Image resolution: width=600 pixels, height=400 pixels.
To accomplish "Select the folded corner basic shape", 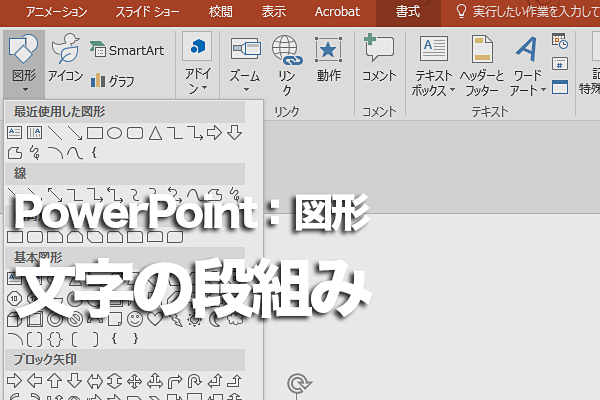I will [x=115, y=319].
